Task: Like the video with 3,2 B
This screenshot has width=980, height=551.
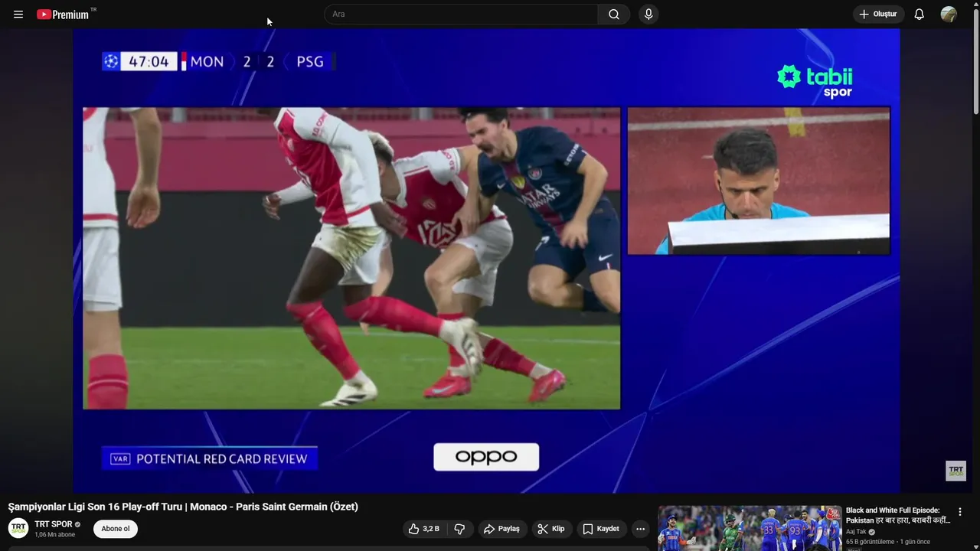Action: click(424, 529)
